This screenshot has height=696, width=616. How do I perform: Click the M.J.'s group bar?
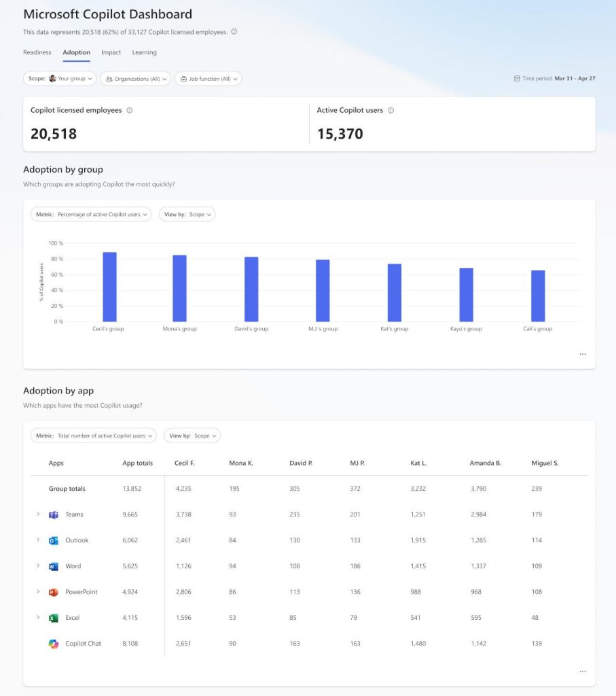click(323, 290)
